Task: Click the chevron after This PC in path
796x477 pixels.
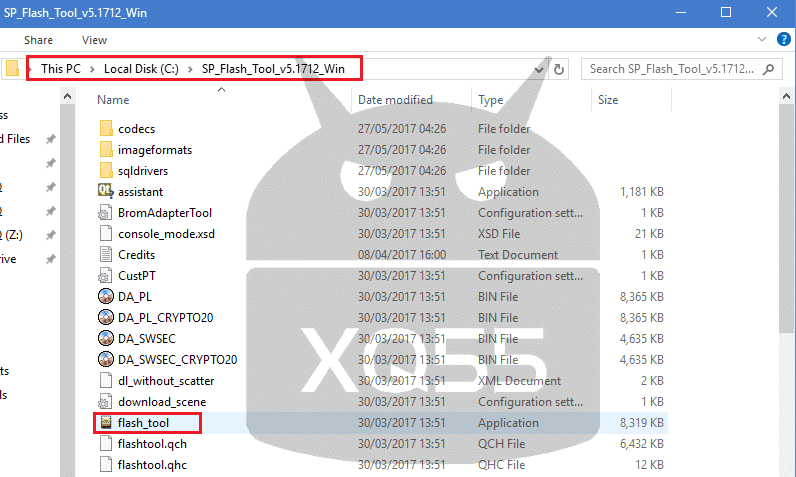Action: tap(92, 68)
